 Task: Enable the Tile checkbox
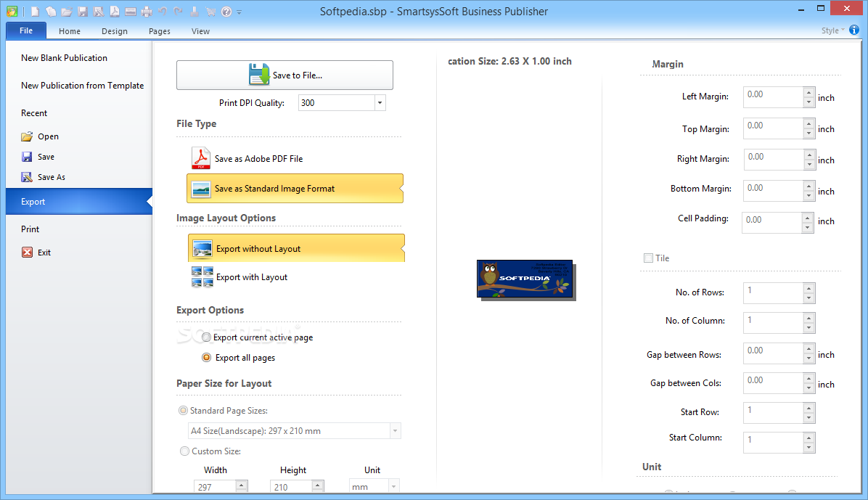coord(648,258)
